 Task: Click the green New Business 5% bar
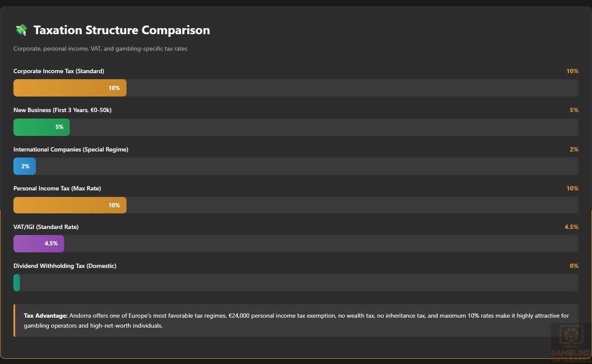pyautogui.click(x=42, y=127)
